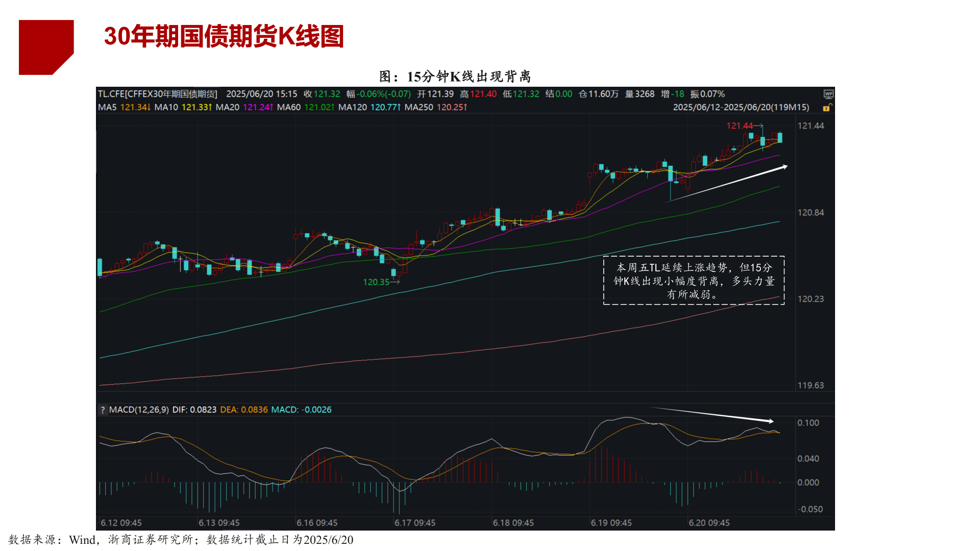This screenshot has width=980, height=551.
Task: Toggle visibility of MA20 line
Action: tap(227, 108)
